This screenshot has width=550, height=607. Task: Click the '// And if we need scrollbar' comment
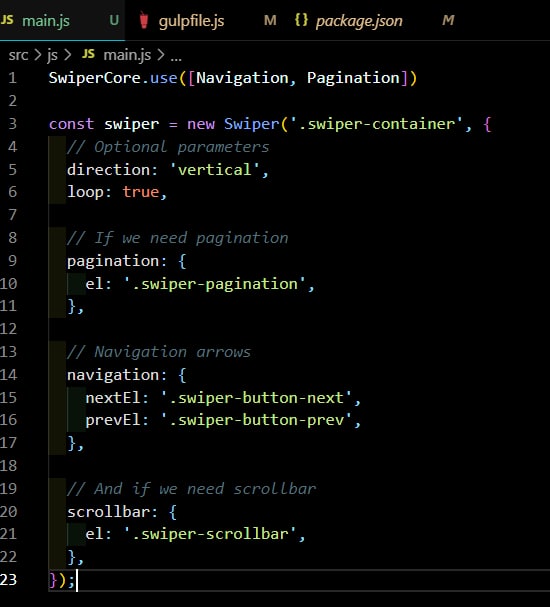192,489
